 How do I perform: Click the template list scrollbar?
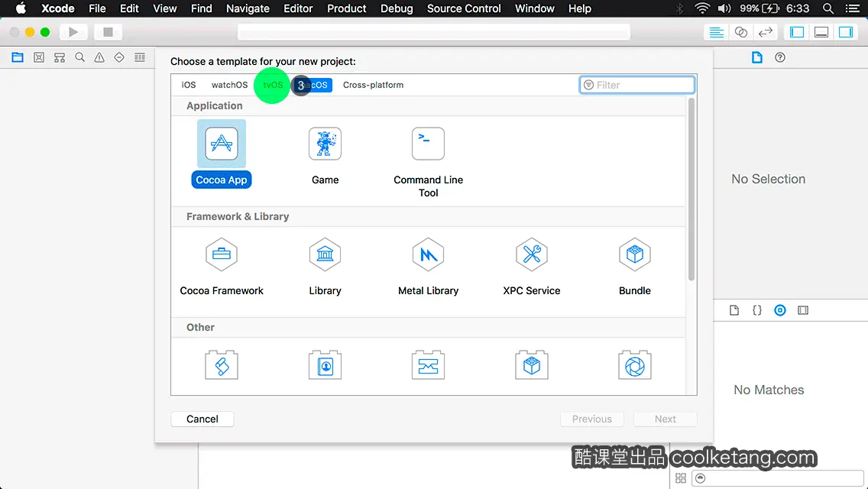click(x=691, y=189)
